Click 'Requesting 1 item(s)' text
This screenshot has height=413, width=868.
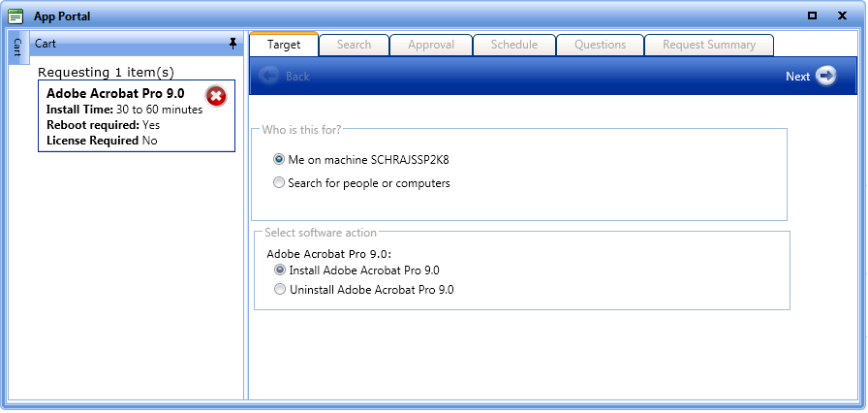106,73
